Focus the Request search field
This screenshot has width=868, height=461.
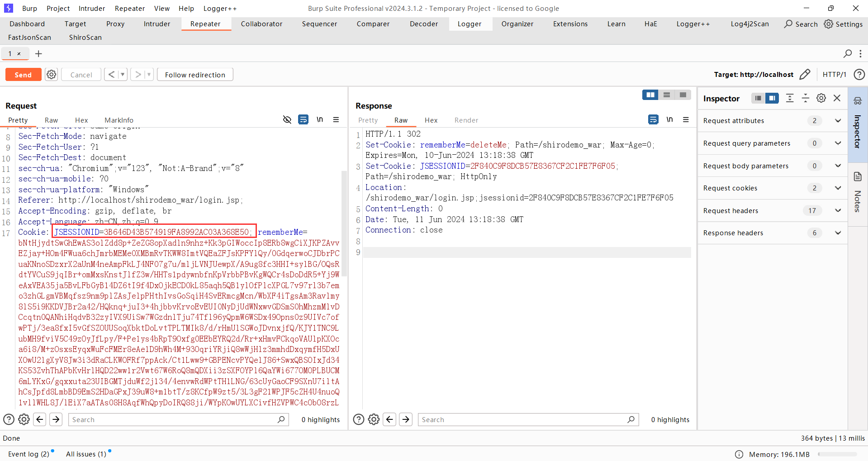(x=179, y=419)
